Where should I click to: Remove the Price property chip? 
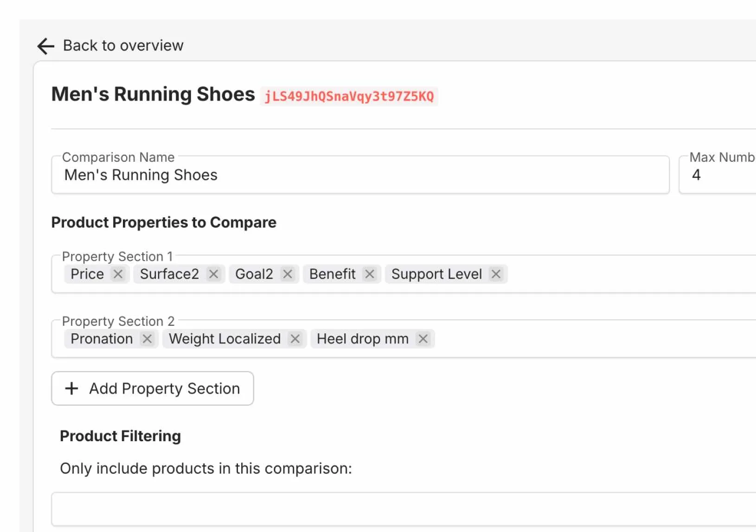click(x=118, y=274)
